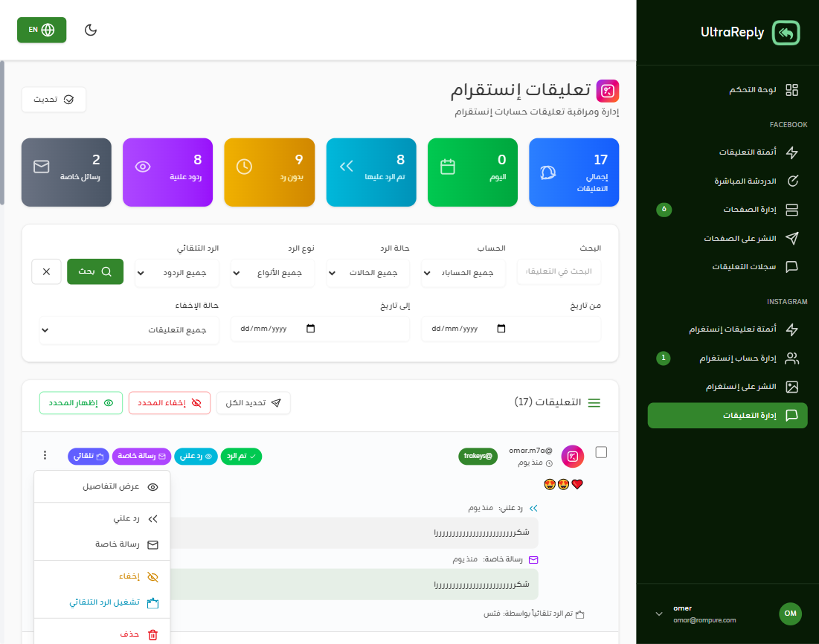Screen dimensions: 819x644
Task: Check the comment selection checkbox
Action: coord(601,451)
